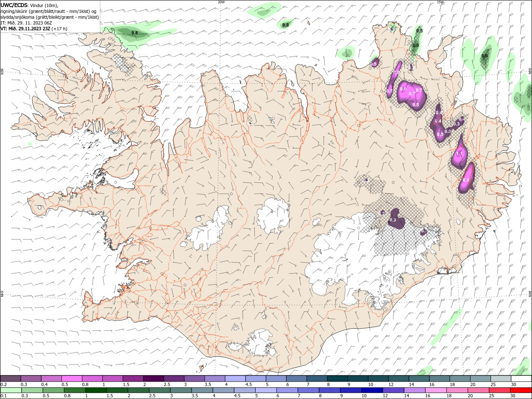Image resolution: width=532 pixels, height=399 pixels.
Task: Pick the rain scale swatch labeled 0.5
Action: [53, 390]
